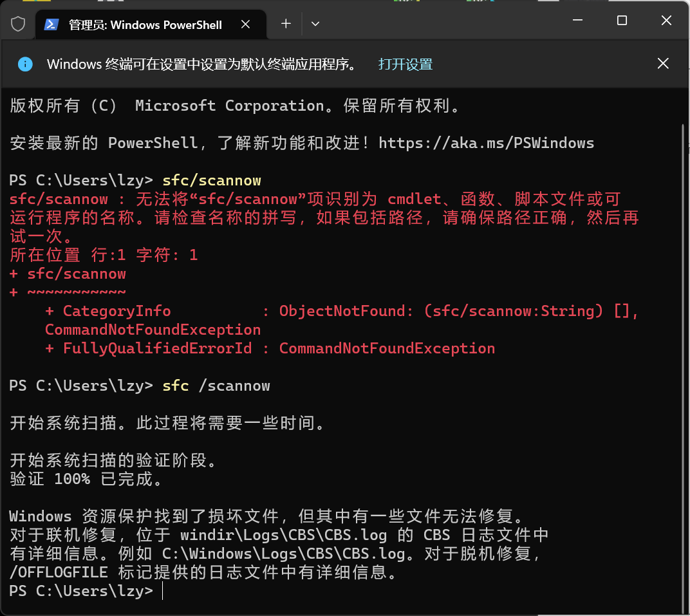The image size is (690, 616).
Task: Open terminal settings via 打开设置 link
Action: 405,64
